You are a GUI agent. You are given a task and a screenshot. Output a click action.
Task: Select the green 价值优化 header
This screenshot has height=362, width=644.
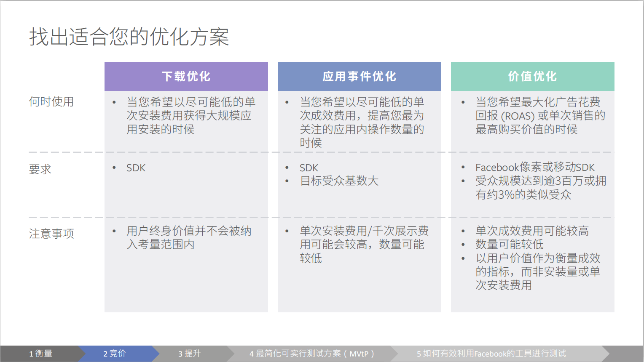532,76
